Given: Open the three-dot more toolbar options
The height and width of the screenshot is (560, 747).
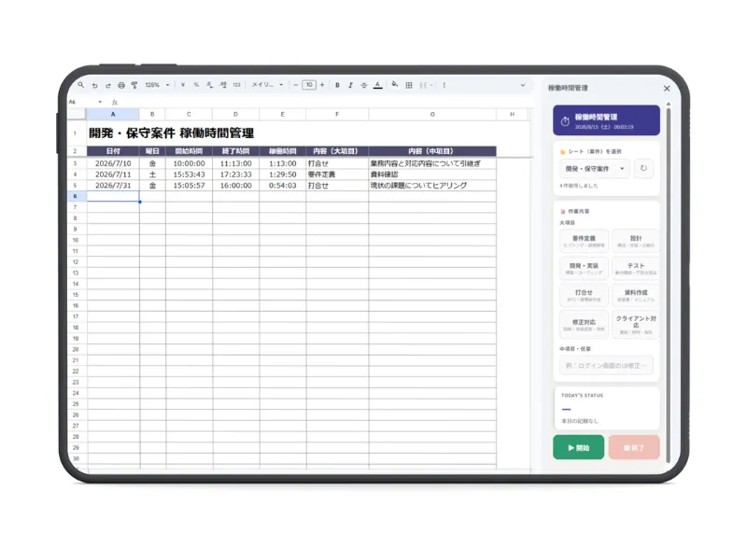Looking at the screenshot, I should (x=444, y=85).
